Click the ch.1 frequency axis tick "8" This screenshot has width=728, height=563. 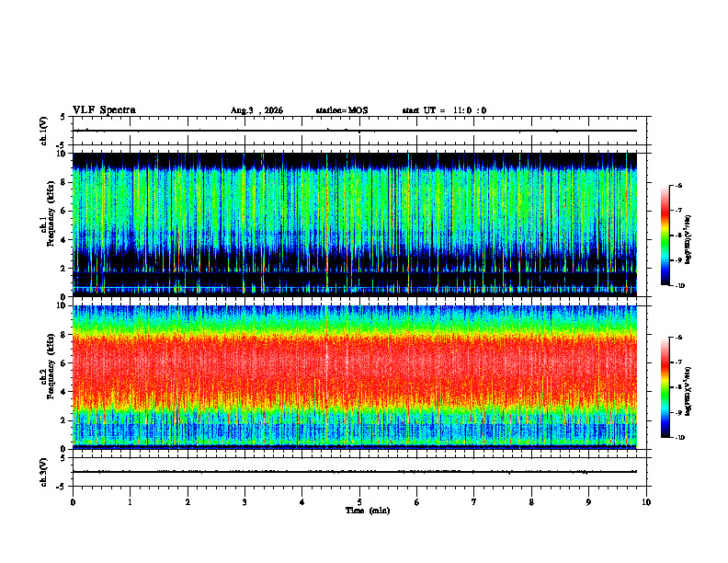coord(64,182)
